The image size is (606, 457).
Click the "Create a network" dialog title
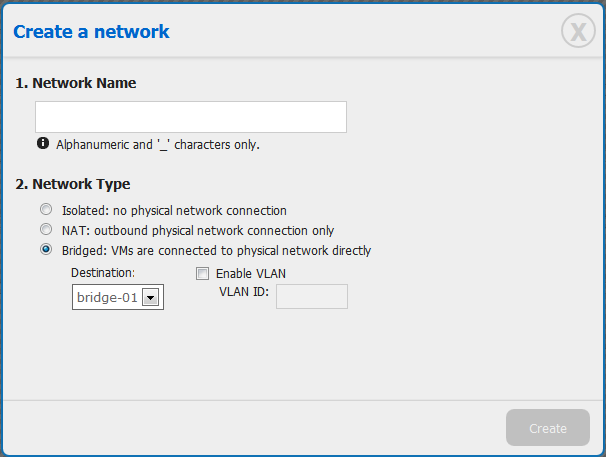click(91, 32)
